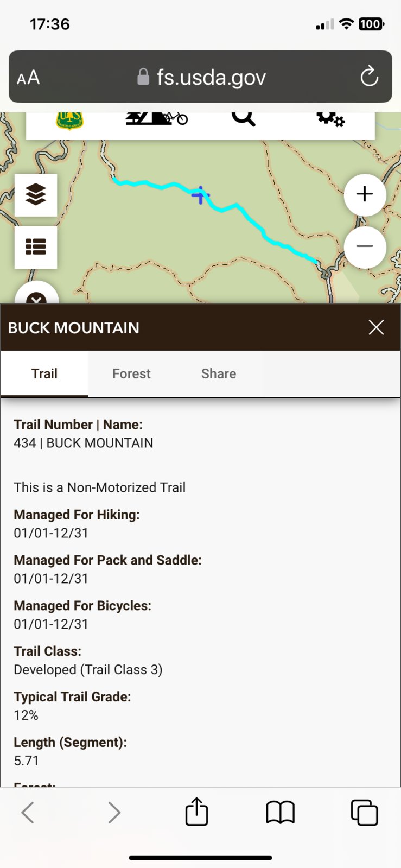This screenshot has width=401, height=868.
Task: Reload the page in Safari
Action: pyautogui.click(x=369, y=77)
